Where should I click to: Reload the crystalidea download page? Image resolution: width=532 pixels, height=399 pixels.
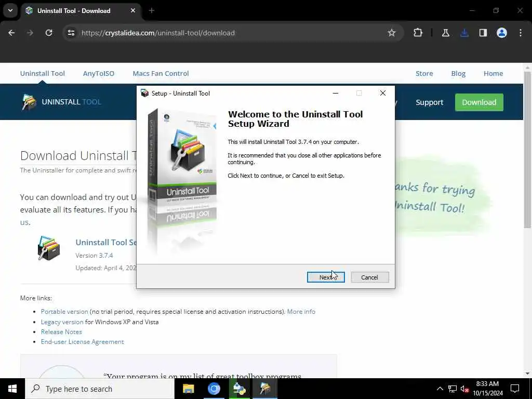pyautogui.click(x=49, y=33)
